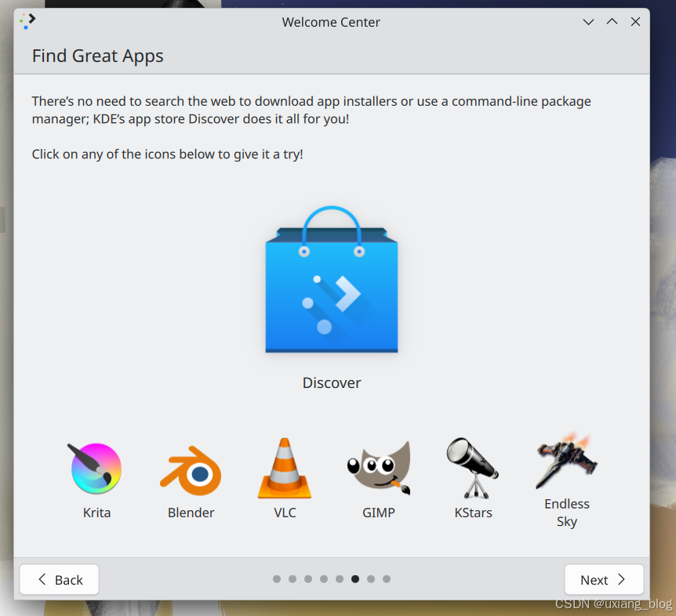Choose the GIMP mascot icon
The image size is (676, 616).
pyautogui.click(x=379, y=467)
